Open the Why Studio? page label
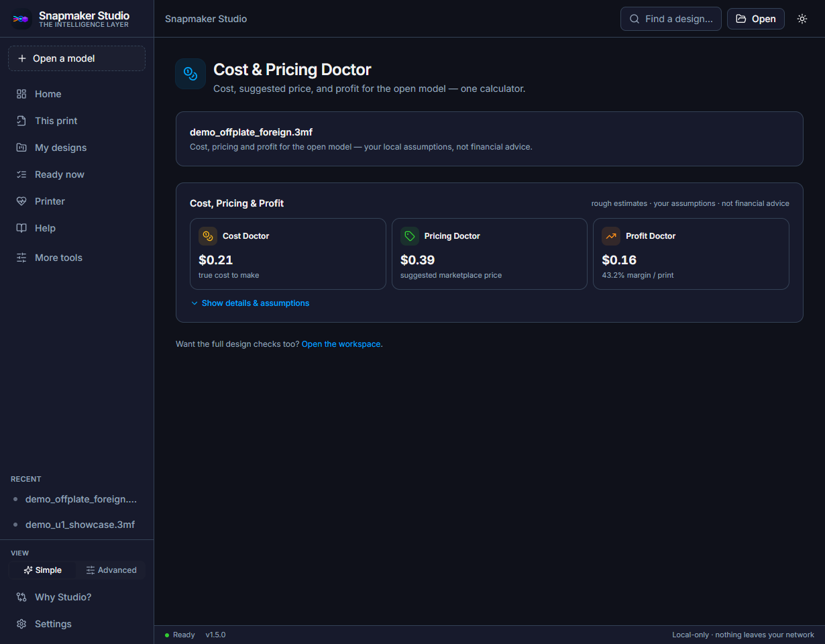The height and width of the screenshot is (644, 825). 63,597
